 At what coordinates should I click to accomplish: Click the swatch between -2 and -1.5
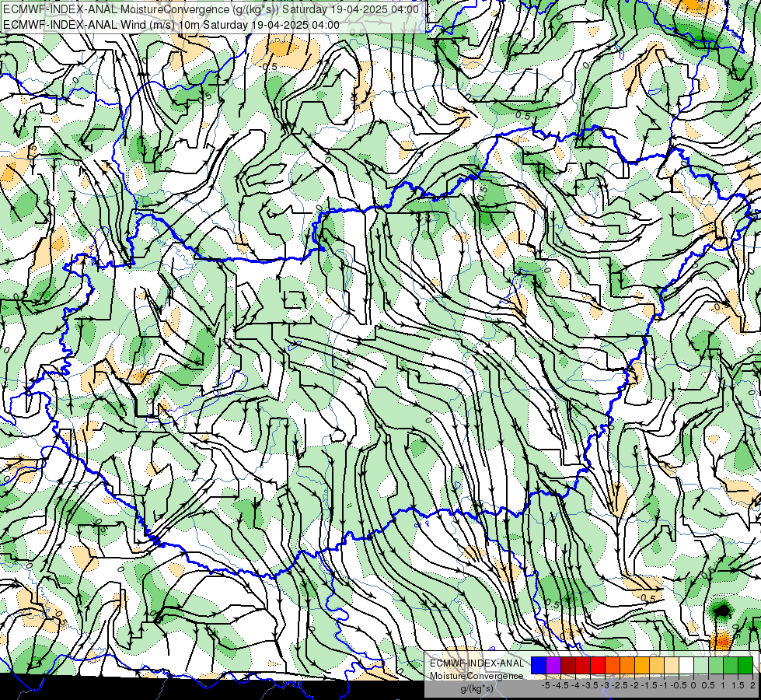[x=642, y=666]
